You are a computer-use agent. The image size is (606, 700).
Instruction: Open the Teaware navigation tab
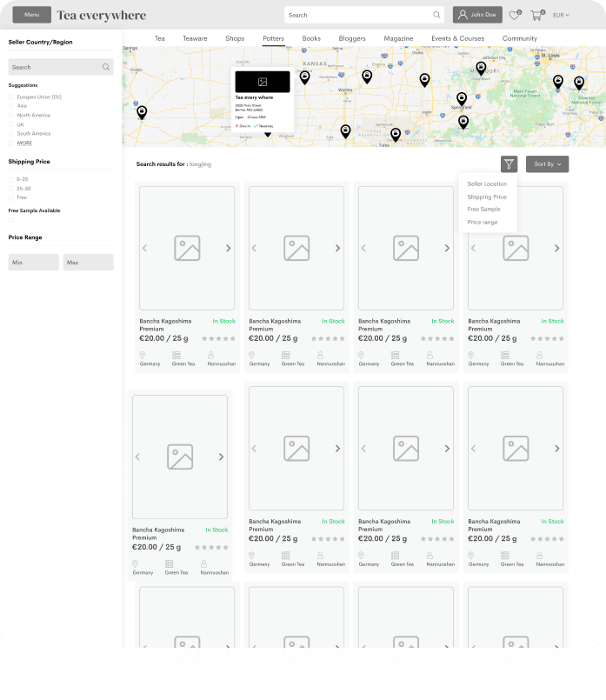pyautogui.click(x=195, y=38)
